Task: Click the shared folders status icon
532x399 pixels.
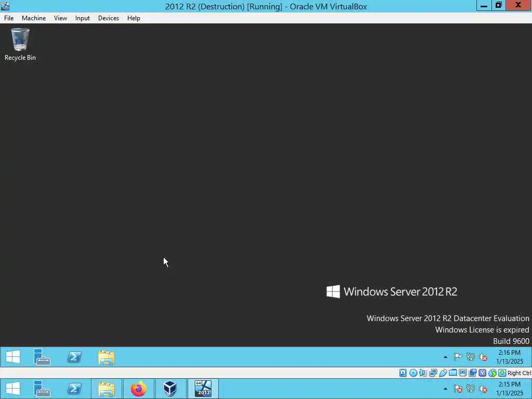Action: (x=453, y=373)
